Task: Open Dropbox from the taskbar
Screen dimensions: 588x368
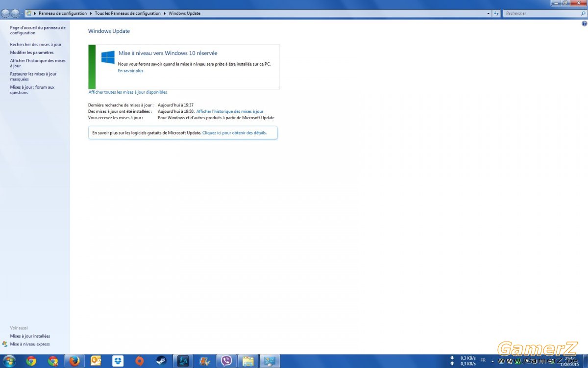Action: click(x=118, y=361)
